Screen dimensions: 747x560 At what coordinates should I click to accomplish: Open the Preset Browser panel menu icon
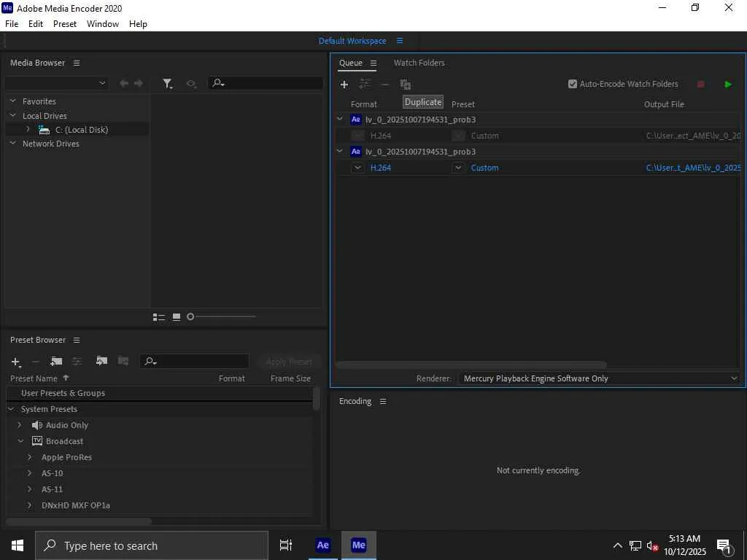(77, 340)
